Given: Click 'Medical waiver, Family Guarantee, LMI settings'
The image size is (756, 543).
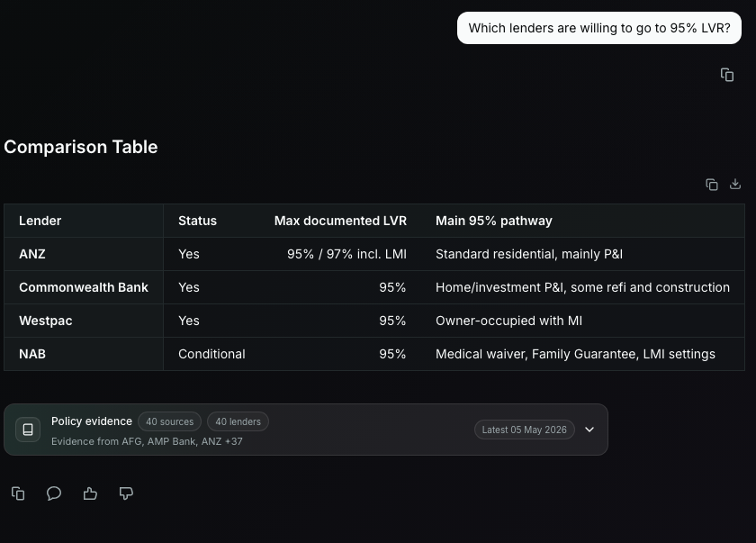Looking at the screenshot, I should click(575, 354).
